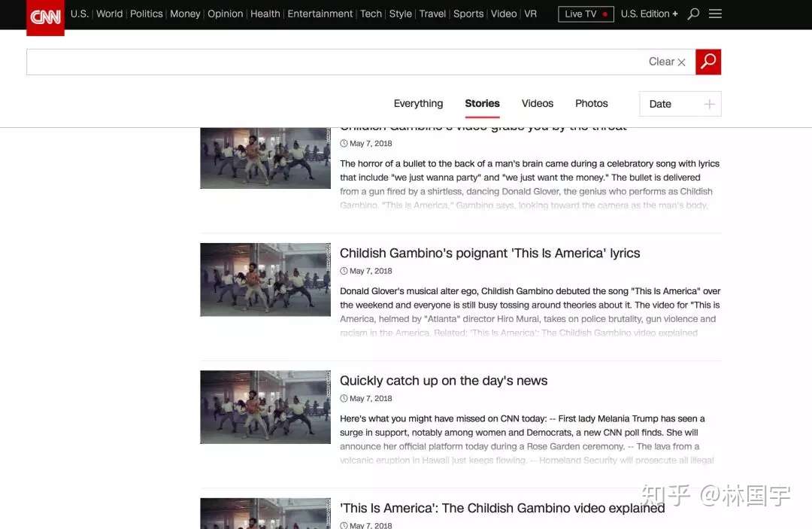Switch to the Videos tab
This screenshot has height=529, width=812.
(x=538, y=104)
